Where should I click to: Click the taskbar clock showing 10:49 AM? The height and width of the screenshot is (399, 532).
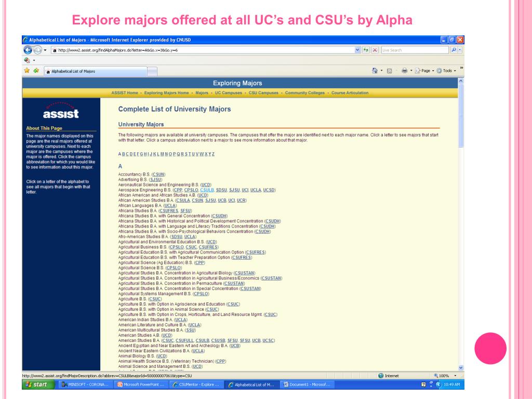452,384
